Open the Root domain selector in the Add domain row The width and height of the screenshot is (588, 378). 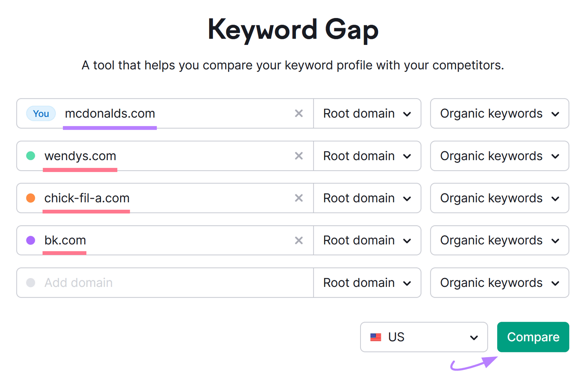[x=367, y=282]
